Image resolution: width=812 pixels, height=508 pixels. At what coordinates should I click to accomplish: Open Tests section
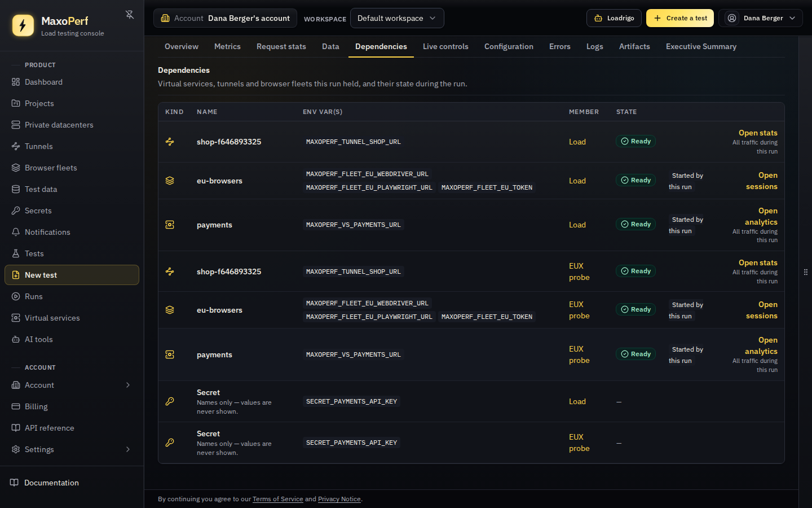pyautogui.click(x=72, y=253)
